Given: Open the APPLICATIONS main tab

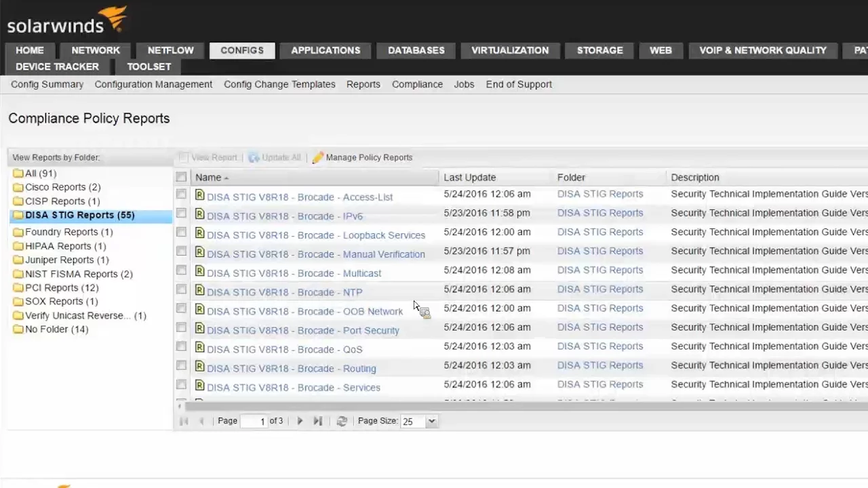Looking at the screenshot, I should [x=325, y=50].
